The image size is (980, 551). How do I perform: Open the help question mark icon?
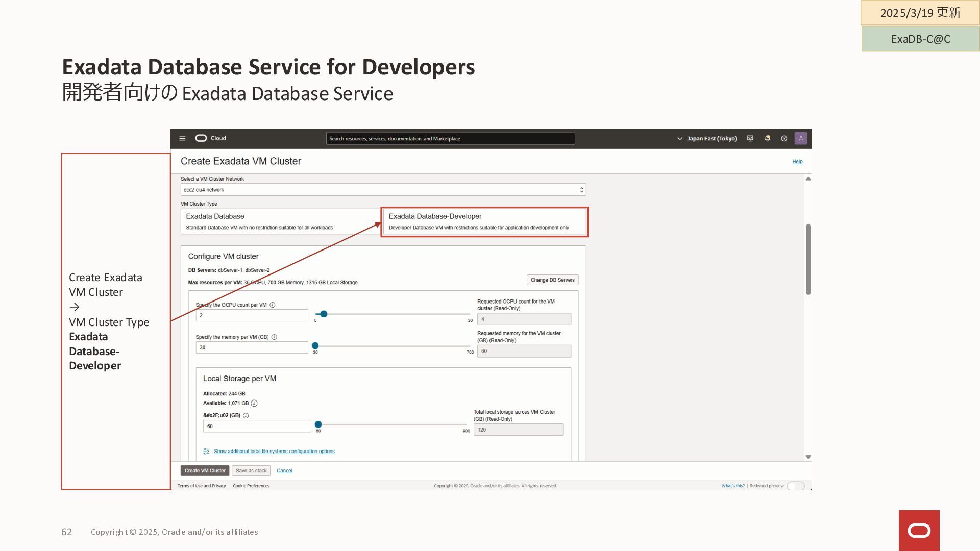coord(784,138)
